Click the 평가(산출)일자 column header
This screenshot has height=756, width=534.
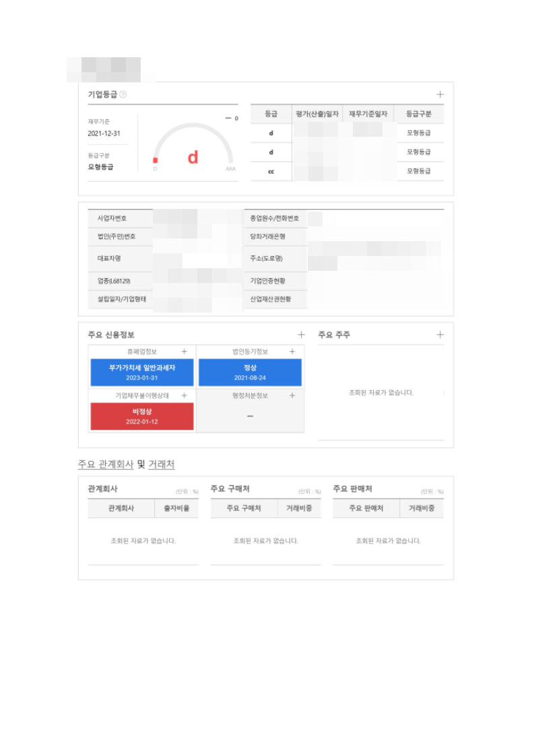[x=317, y=114]
